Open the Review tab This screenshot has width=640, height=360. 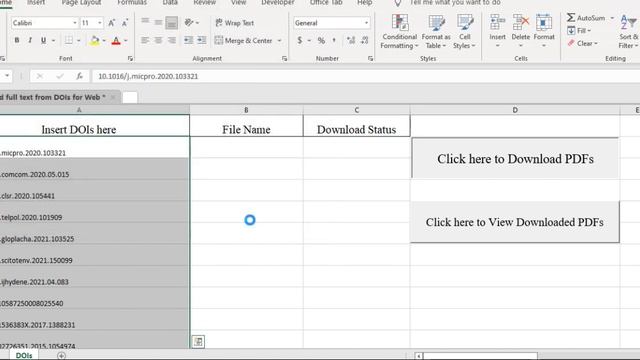coord(204,2)
